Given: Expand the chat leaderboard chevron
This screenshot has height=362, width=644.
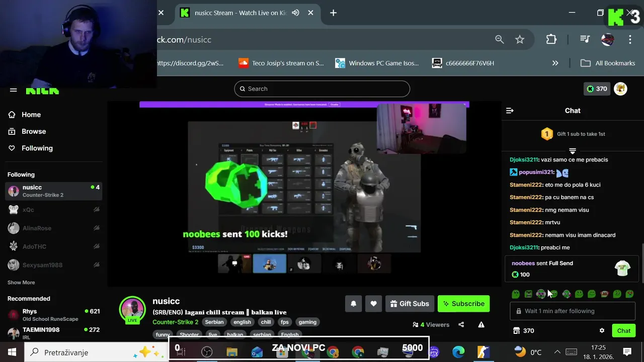Looking at the screenshot, I should (x=573, y=151).
